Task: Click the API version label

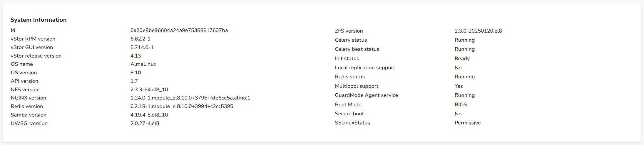Action: point(24,81)
